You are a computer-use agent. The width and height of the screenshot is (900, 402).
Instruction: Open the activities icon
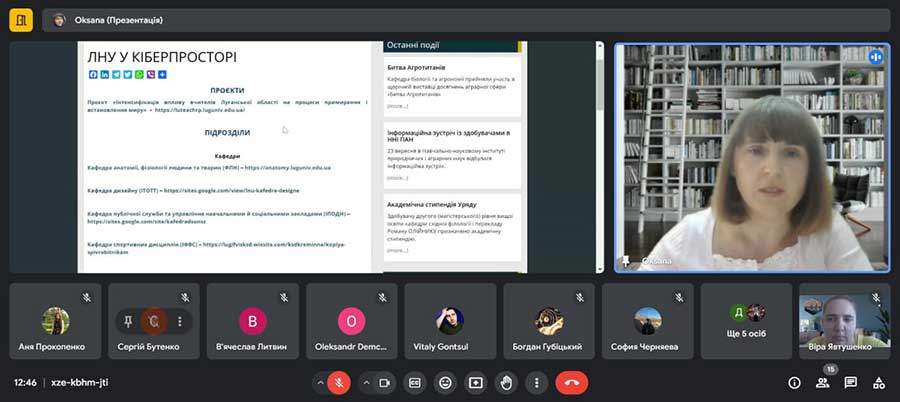tap(878, 382)
